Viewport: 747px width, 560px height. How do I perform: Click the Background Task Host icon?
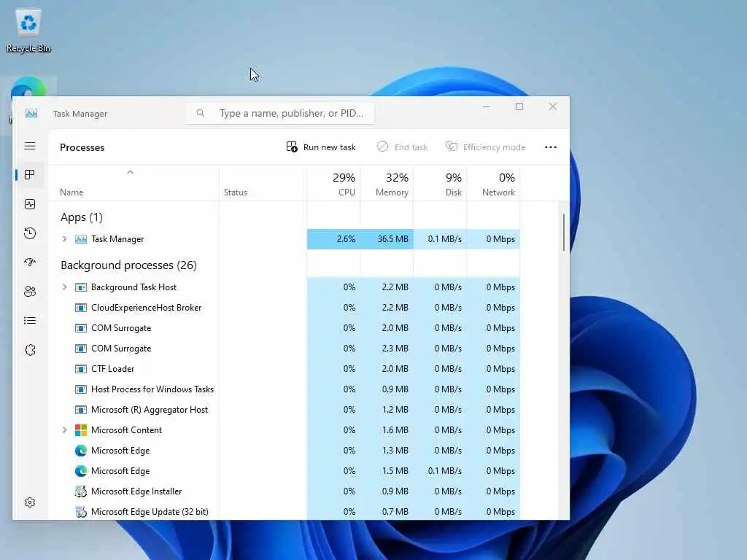[x=81, y=287]
